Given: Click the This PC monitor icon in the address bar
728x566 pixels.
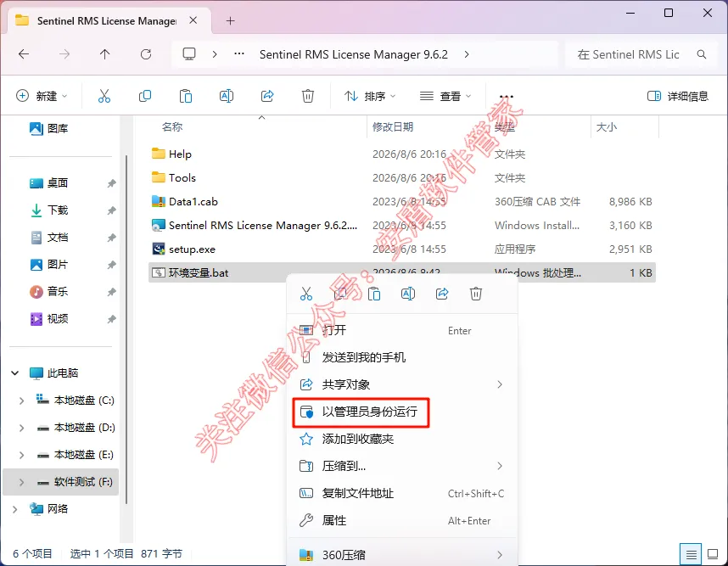Looking at the screenshot, I should [189, 54].
